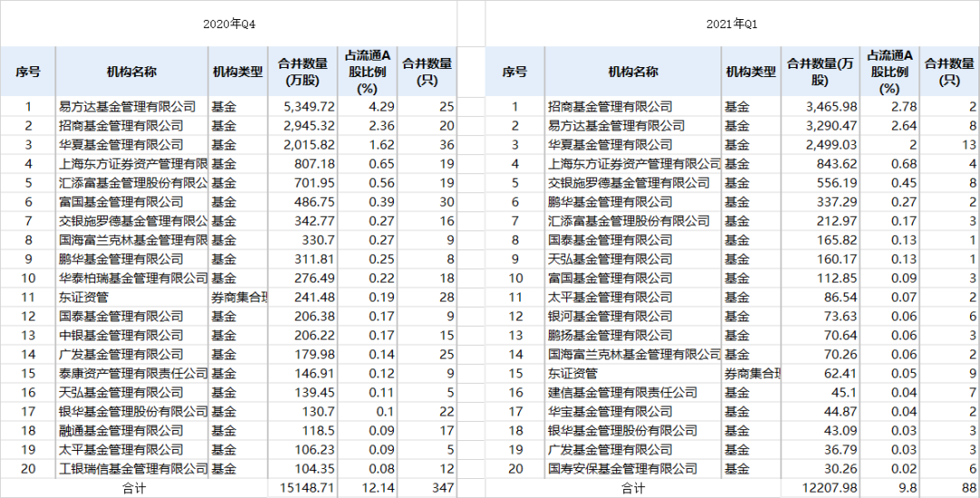Select 工银瑞信基金管理有限公司
Image resolution: width=980 pixels, height=498 pixels.
[x=132, y=469]
